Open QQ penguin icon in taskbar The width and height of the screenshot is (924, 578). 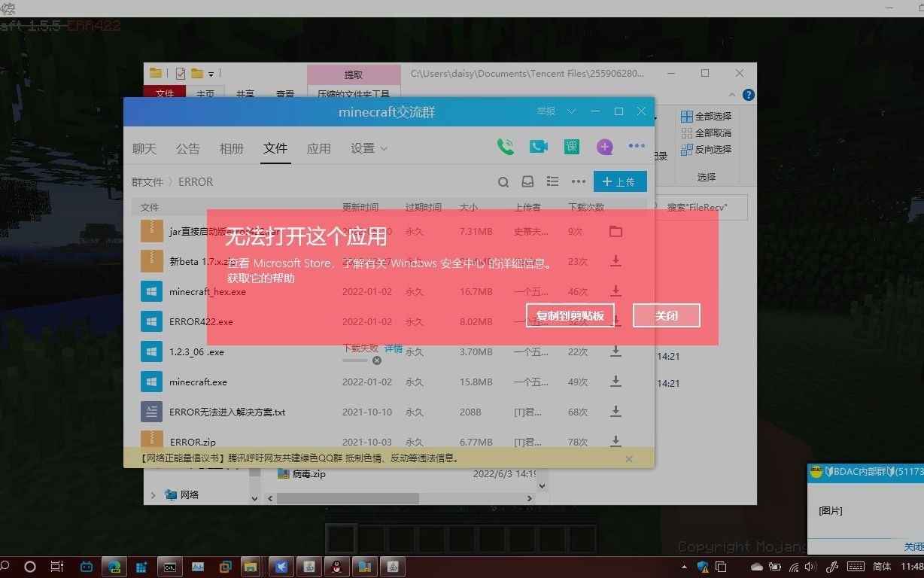336,566
